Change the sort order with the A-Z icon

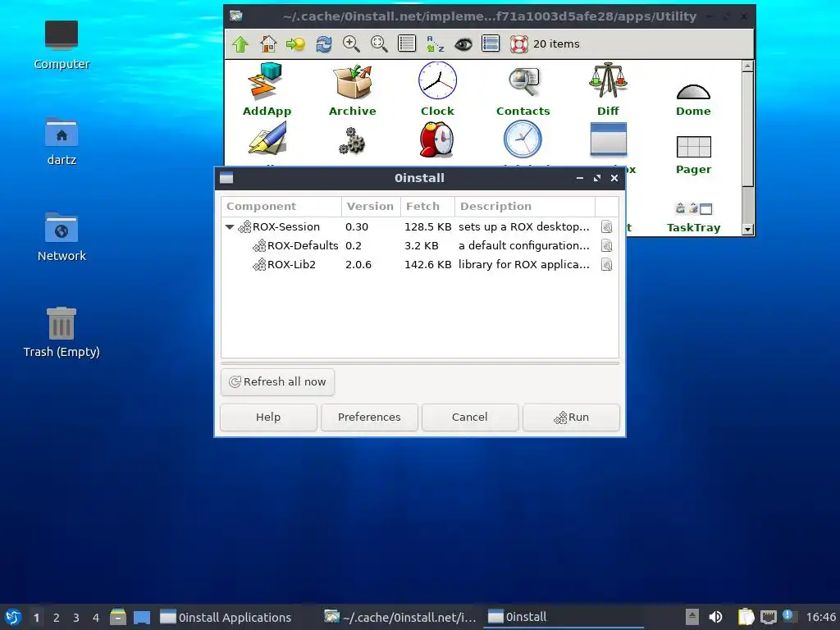pyautogui.click(x=435, y=44)
